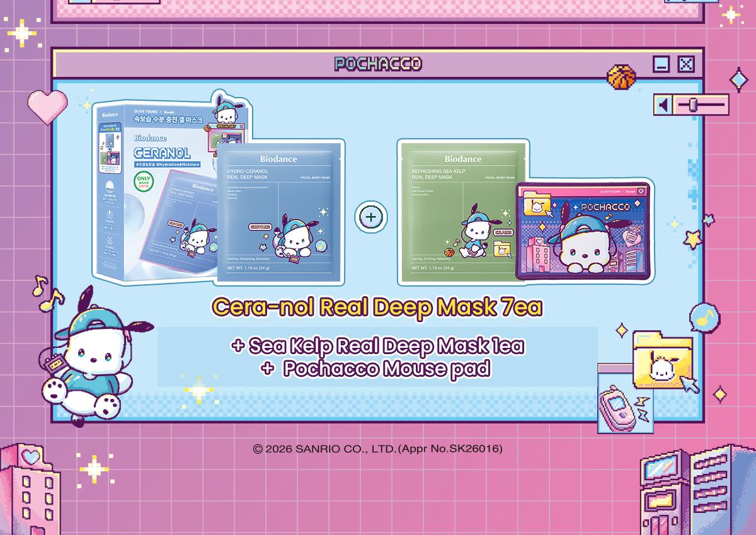
Task: Click the CERANOL label on the box
Action: (x=163, y=153)
